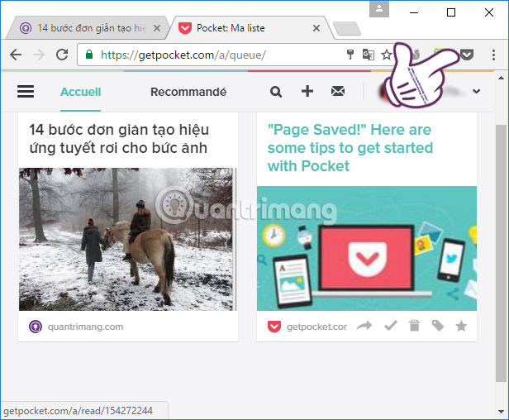Delete the Pocket tips article with trash icon
509x420 pixels.
(414, 326)
